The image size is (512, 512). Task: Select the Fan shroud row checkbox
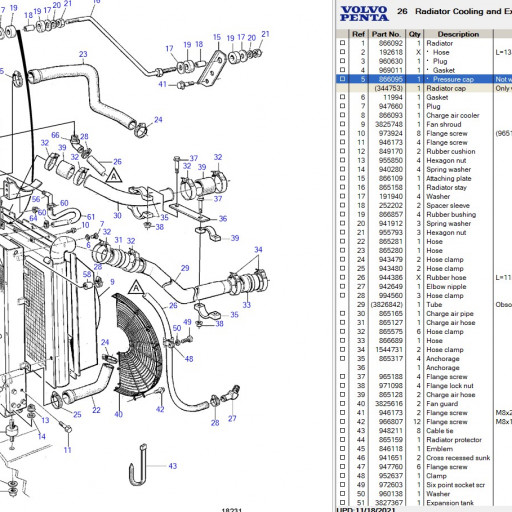point(342,124)
